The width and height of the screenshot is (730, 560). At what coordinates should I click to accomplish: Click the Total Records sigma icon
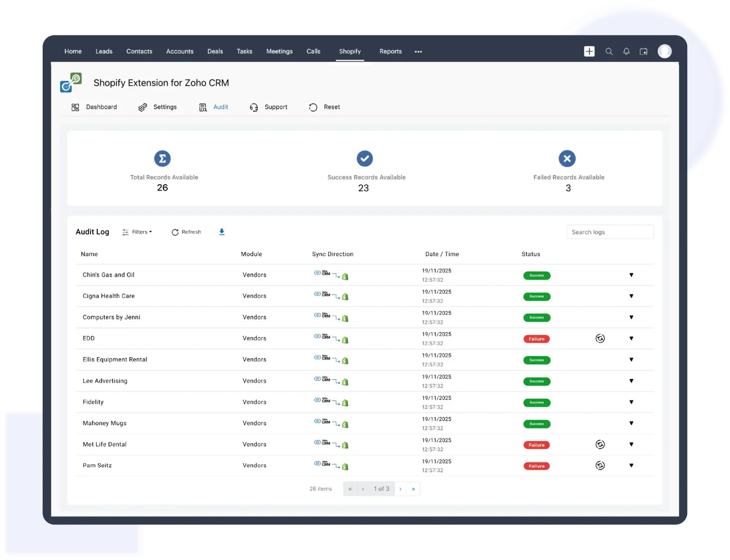tap(163, 159)
